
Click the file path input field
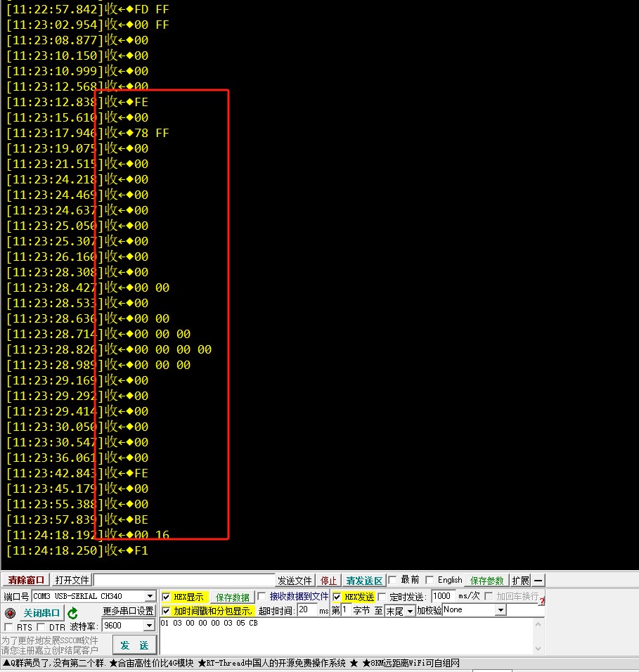(184, 581)
